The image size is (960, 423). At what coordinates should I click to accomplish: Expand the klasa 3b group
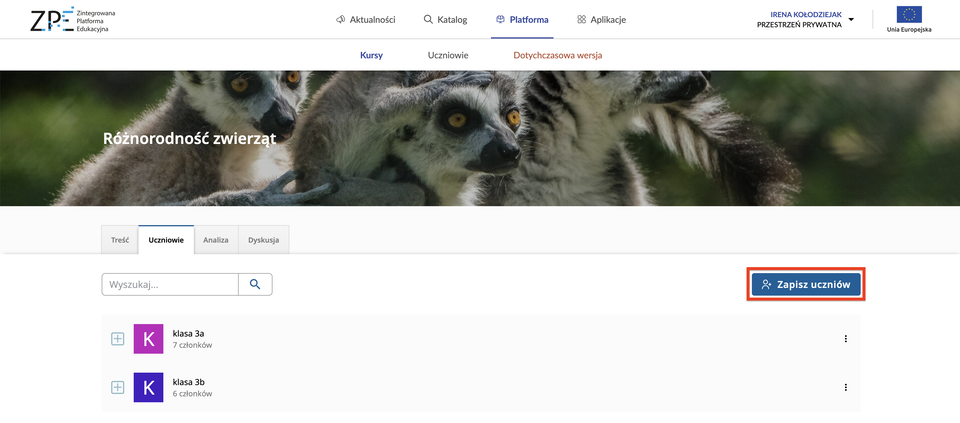(117, 387)
